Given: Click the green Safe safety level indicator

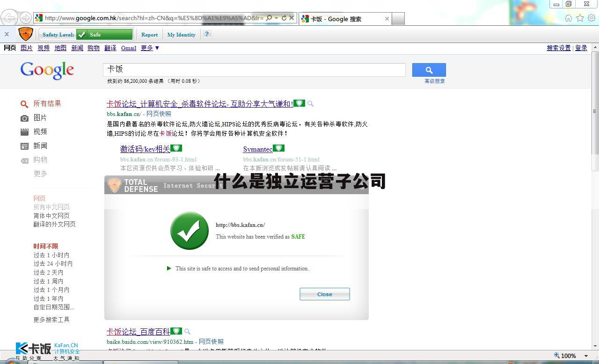Looking at the screenshot, I should pyautogui.click(x=104, y=35).
